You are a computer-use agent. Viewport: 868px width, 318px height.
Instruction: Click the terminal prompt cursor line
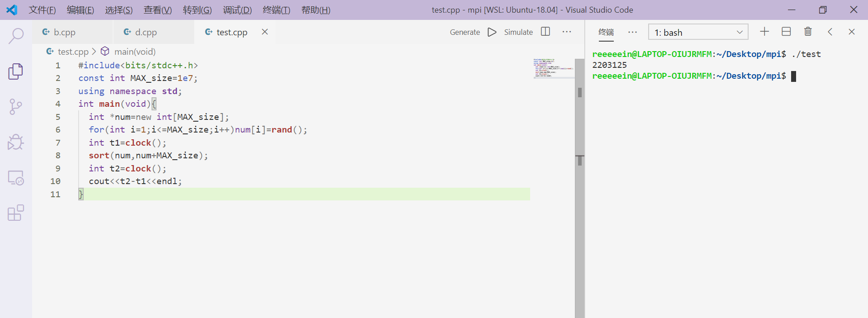point(694,76)
